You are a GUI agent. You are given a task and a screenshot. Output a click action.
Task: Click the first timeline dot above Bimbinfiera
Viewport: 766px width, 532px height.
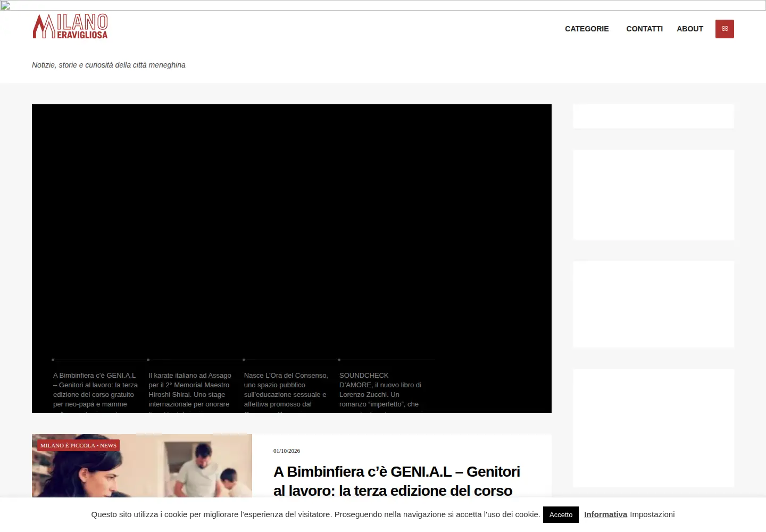53,360
